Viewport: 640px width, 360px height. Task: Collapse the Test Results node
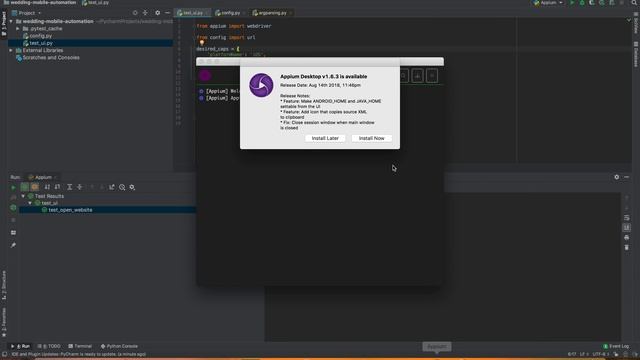[23, 196]
